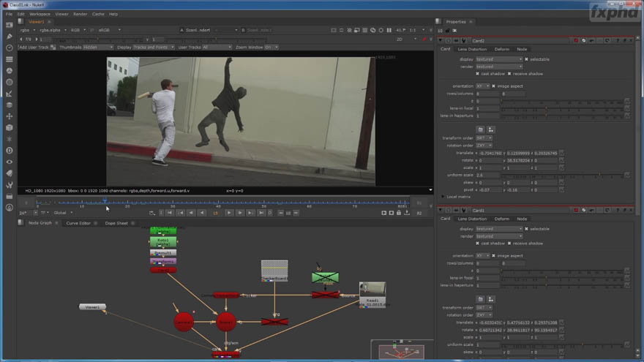The image size is (644, 362).
Task: Click Card2 snap menu axis icon
Action: tap(491, 129)
